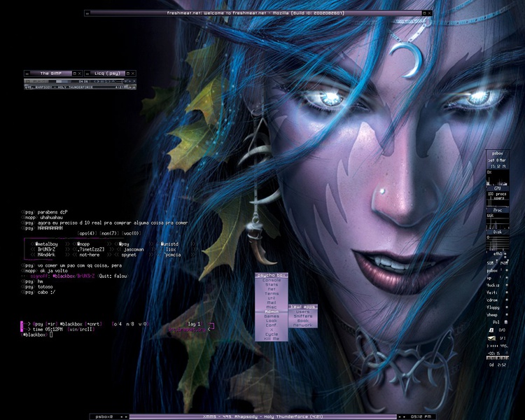
Task: Click XMMS mini visualizer bars
Action: (x=64, y=81)
